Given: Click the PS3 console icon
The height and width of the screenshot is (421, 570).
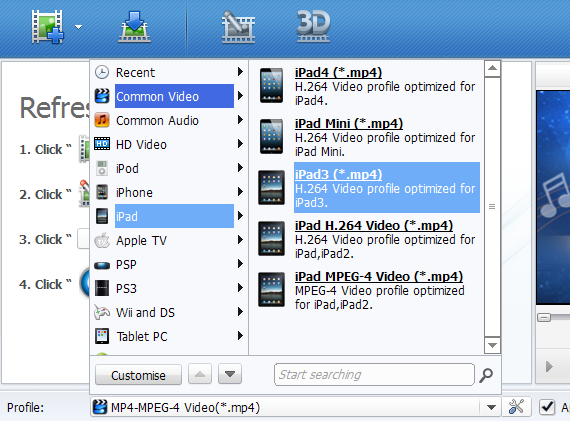Looking at the screenshot, I should click(102, 288).
